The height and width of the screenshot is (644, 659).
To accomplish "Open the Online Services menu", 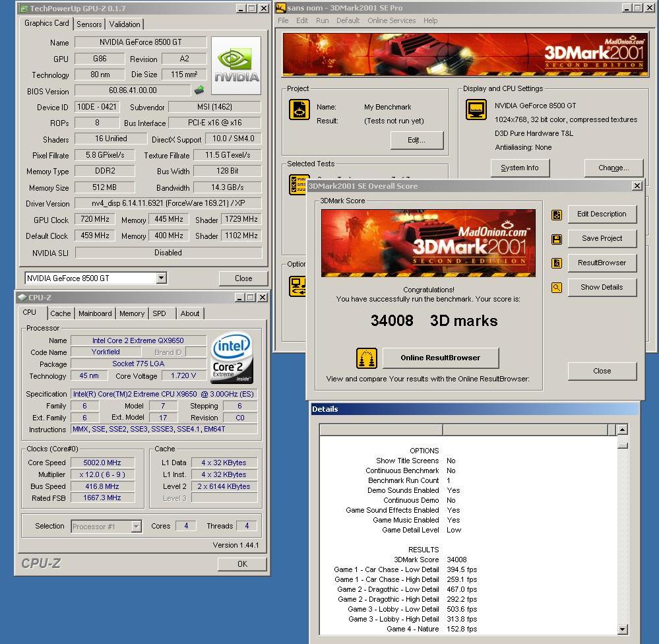I will tap(391, 20).
